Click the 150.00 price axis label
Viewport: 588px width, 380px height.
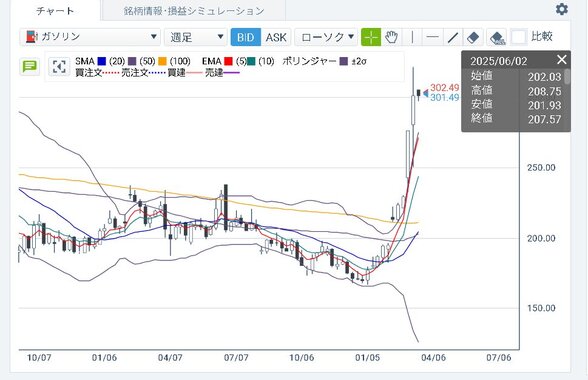point(541,308)
